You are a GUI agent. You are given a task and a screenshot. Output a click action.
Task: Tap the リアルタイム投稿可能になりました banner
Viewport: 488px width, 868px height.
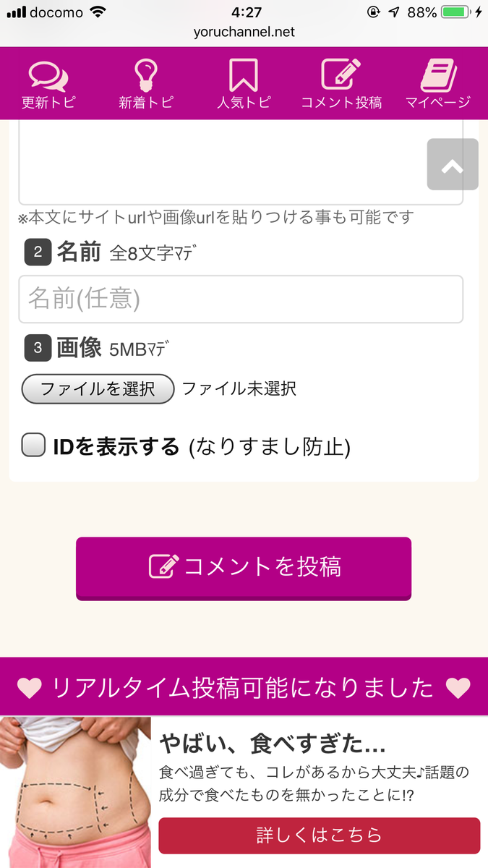click(x=244, y=687)
